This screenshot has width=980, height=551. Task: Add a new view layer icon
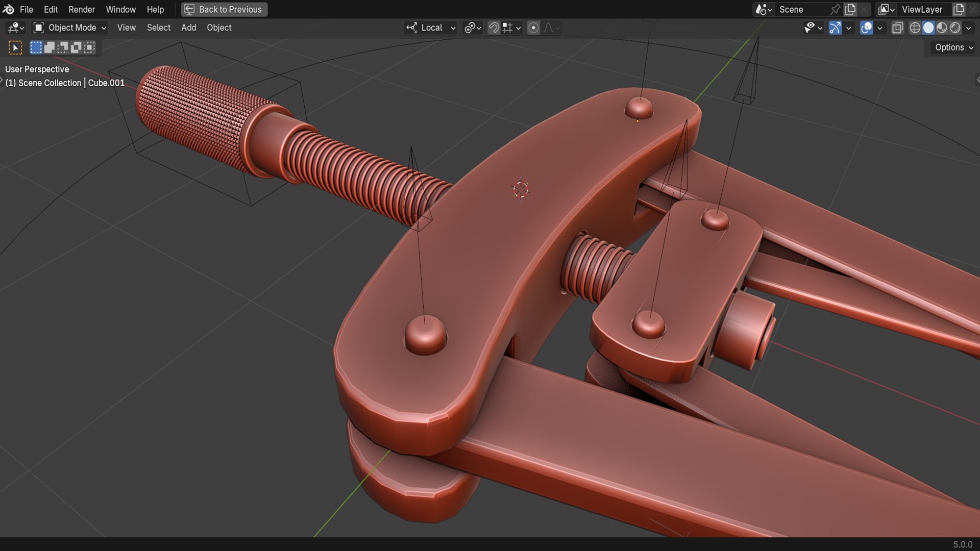(959, 9)
